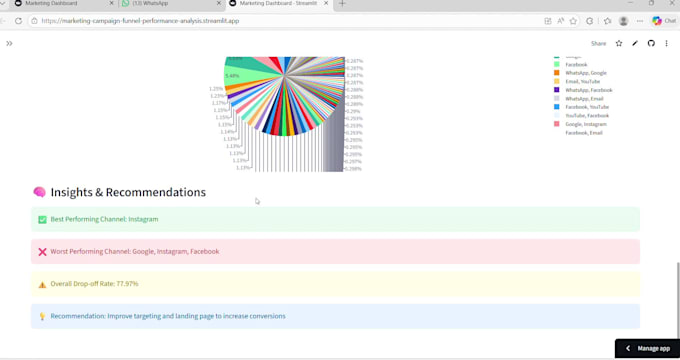
Task: Select the Marketing Dashboard - Streamlit tab
Action: click(279, 3)
